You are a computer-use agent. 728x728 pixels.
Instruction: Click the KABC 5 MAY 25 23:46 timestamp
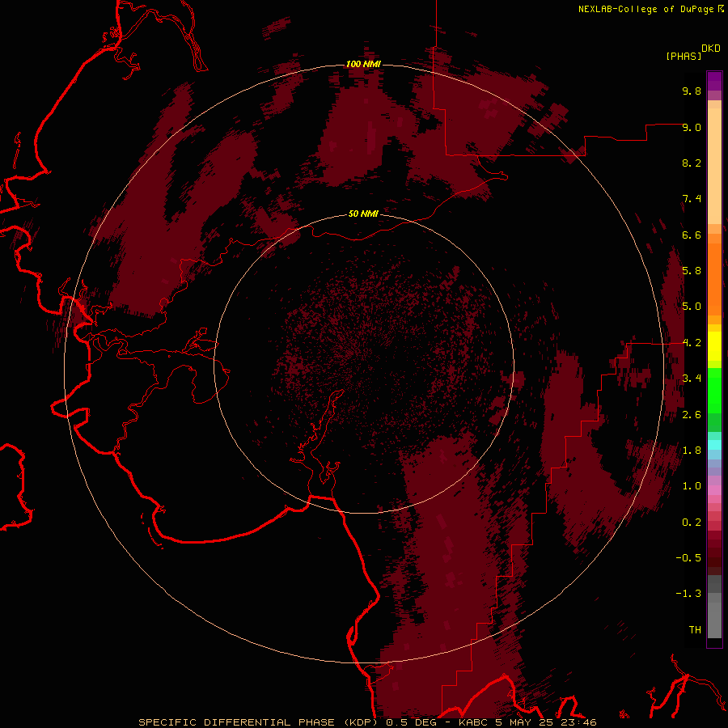click(x=527, y=722)
